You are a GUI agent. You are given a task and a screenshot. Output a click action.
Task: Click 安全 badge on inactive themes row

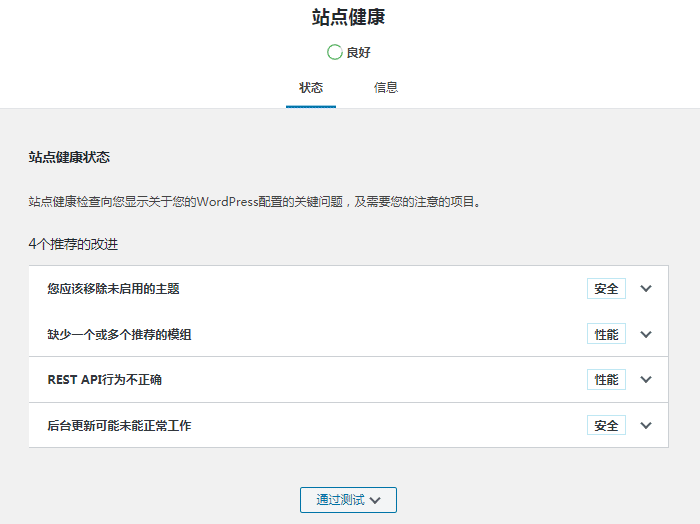606,288
